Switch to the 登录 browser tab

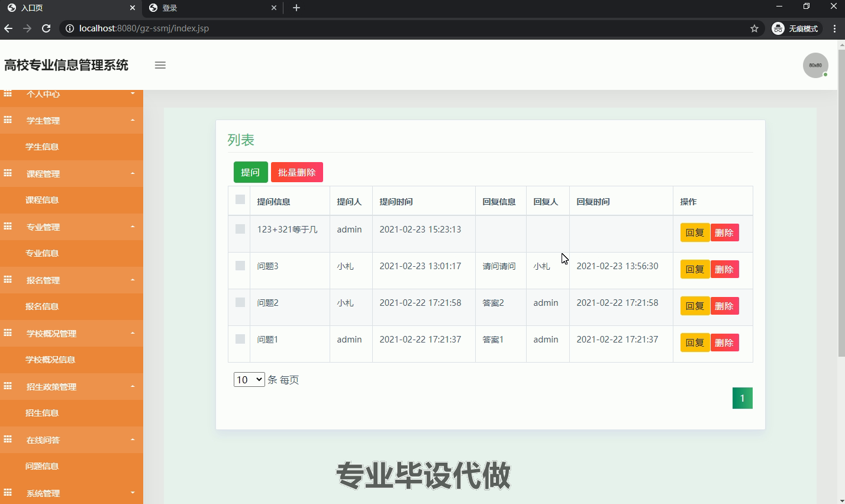(x=212, y=8)
